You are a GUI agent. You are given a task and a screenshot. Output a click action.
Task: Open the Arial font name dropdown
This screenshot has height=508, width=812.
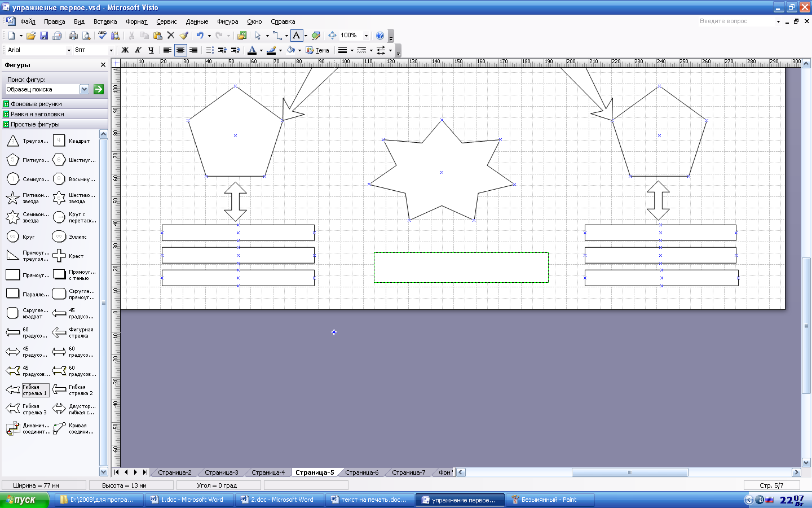(x=69, y=50)
